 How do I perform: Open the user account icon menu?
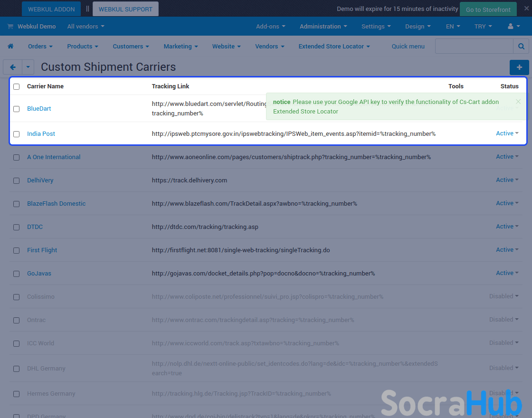click(x=513, y=26)
